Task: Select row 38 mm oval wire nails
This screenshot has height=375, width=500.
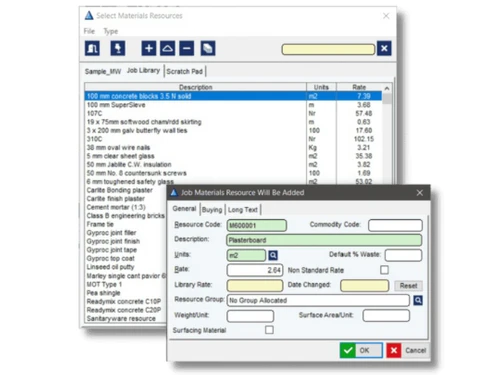Action: [233, 147]
